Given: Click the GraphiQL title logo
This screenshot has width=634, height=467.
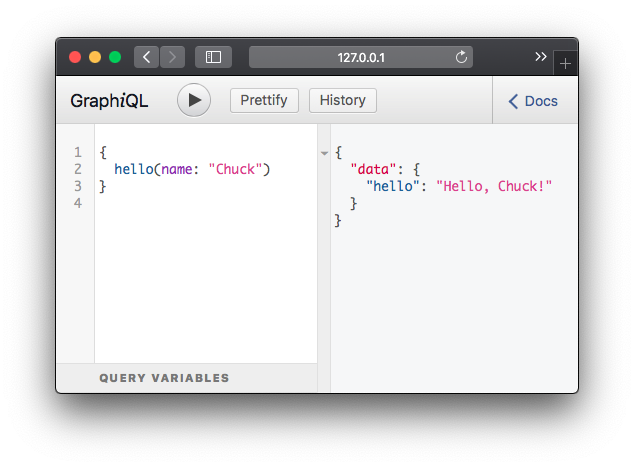Looking at the screenshot, I should [x=109, y=101].
